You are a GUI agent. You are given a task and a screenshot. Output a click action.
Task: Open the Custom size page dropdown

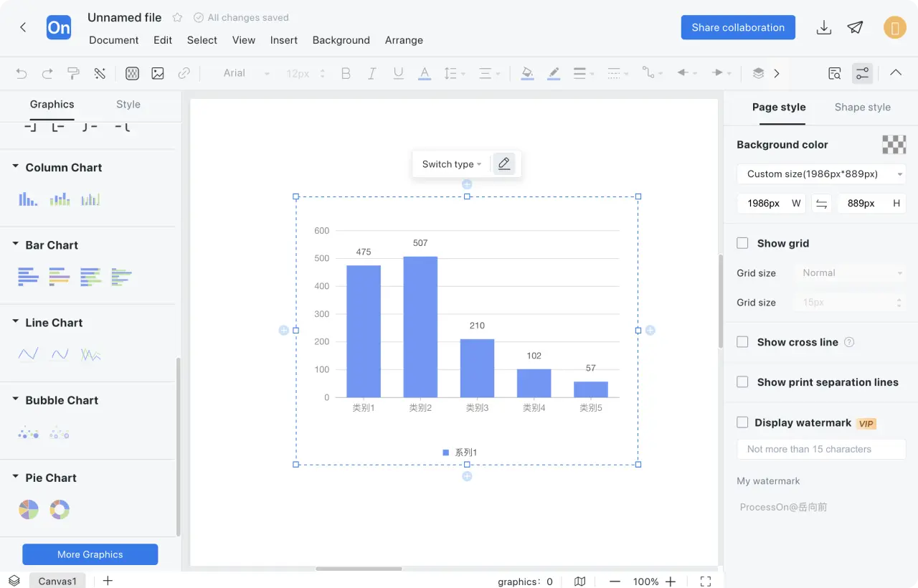click(821, 174)
